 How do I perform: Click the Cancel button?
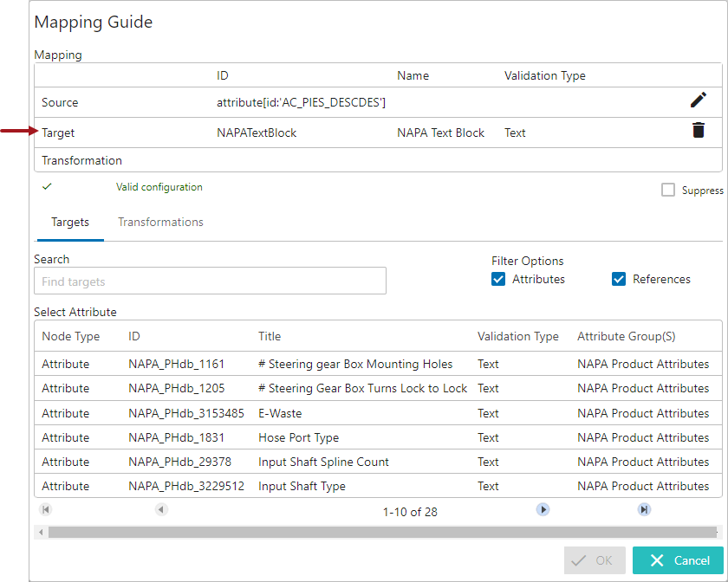[678, 560]
